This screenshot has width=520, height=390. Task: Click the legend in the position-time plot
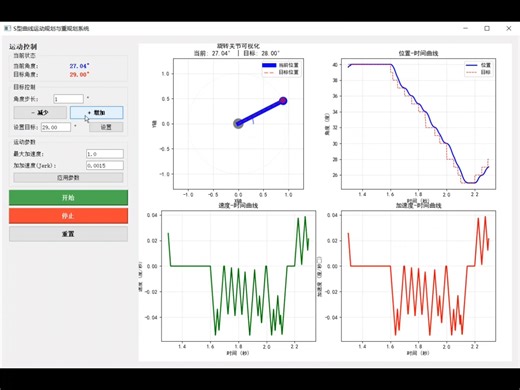click(478, 69)
